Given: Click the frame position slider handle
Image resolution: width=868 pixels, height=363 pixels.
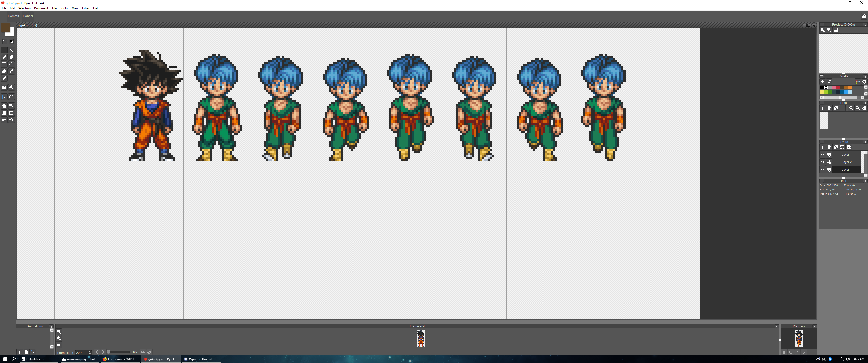Looking at the screenshot, I should pyautogui.click(x=108, y=352).
